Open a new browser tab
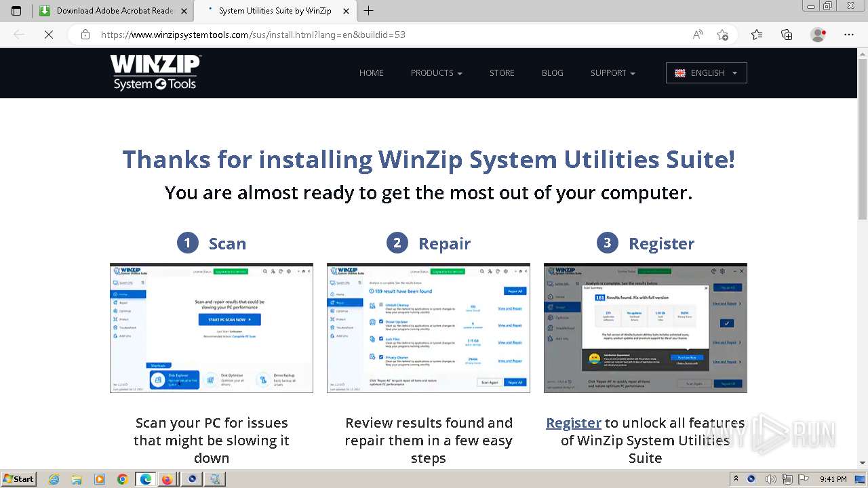 [368, 11]
